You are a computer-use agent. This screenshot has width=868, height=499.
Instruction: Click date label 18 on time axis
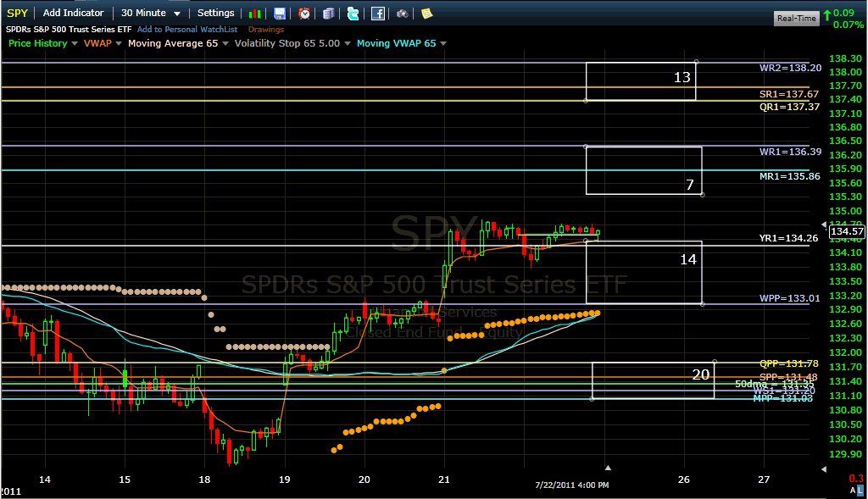coord(205,480)
